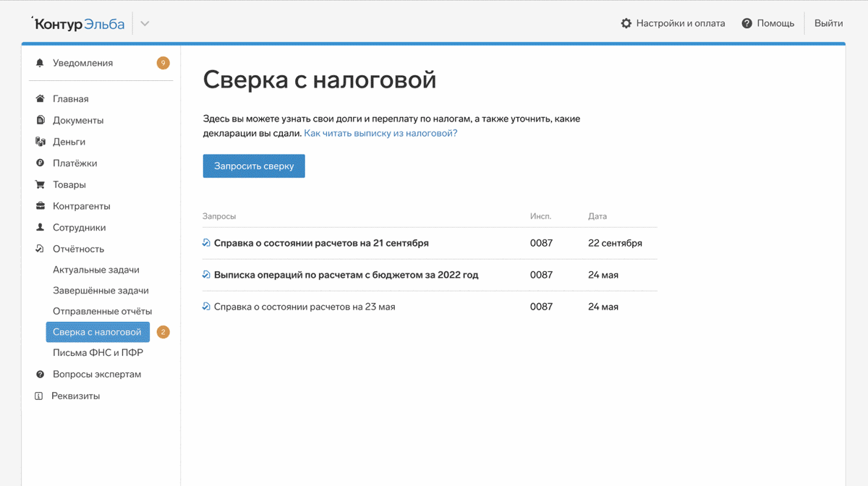Image resolution: width=868 pixels, height=486 pixels.
Task: Open Уведомления in the sidebar
Action: (x=82, y=63)
